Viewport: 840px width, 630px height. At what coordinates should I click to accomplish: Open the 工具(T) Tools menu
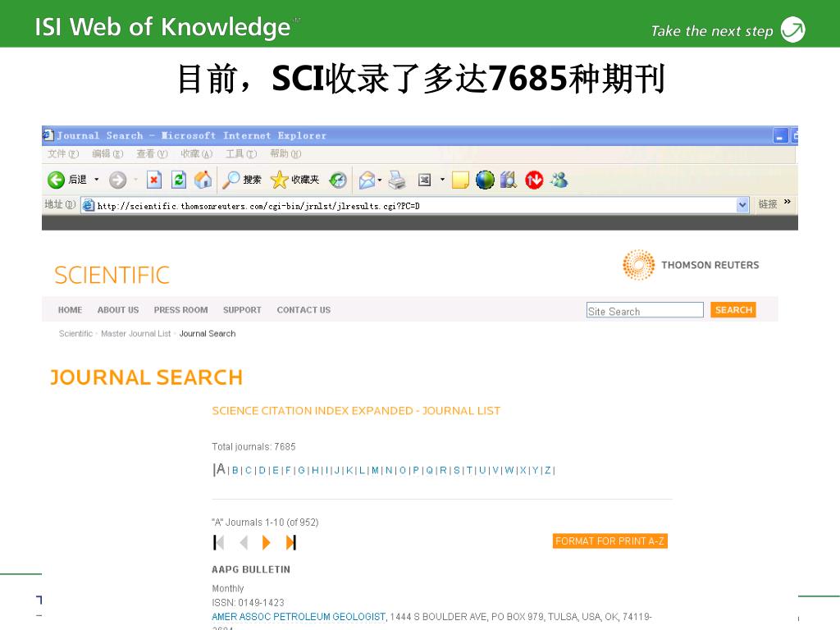(241, 153)
